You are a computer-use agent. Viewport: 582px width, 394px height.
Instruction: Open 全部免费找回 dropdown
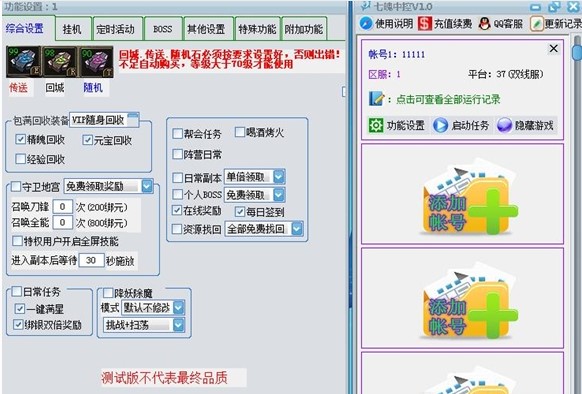(x=264, y=229)
